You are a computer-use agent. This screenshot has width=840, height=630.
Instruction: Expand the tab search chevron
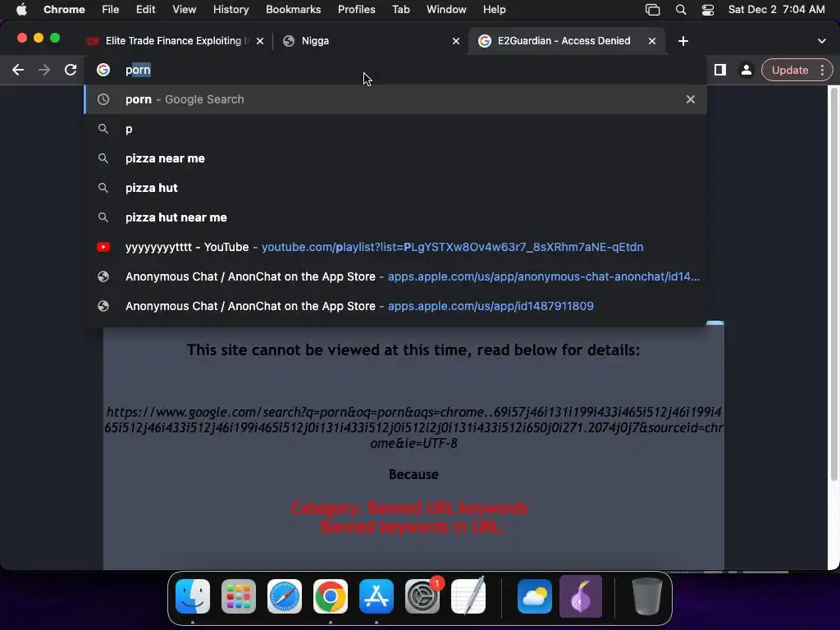click(821, 41)
